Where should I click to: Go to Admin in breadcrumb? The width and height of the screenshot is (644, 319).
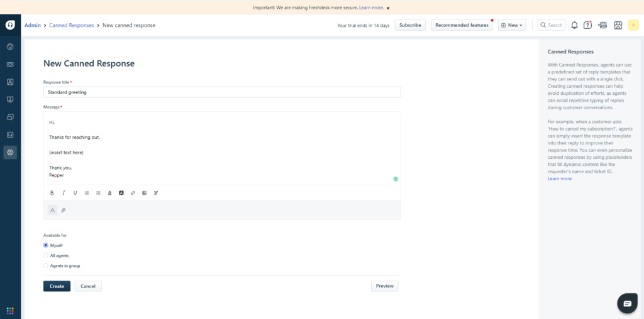click(33, 25)
